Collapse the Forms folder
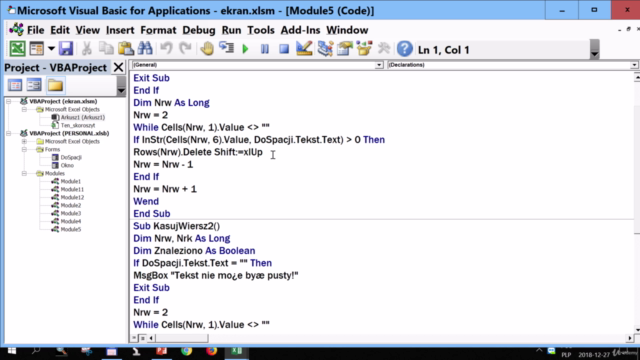This screenshot has width=640, height=360. pyautogui.click(x=24, y=149)
